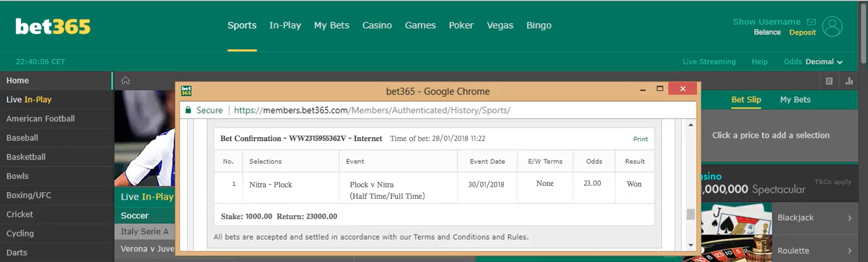Open the Sports tab

click(x=242, y=25)
